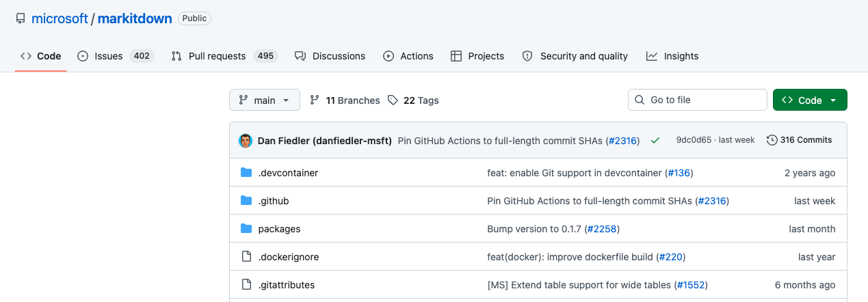This screenshot has height=302, width=868.
Task: Open pull request #136 link
Action: pyautogui.click(x=678, y=173)
